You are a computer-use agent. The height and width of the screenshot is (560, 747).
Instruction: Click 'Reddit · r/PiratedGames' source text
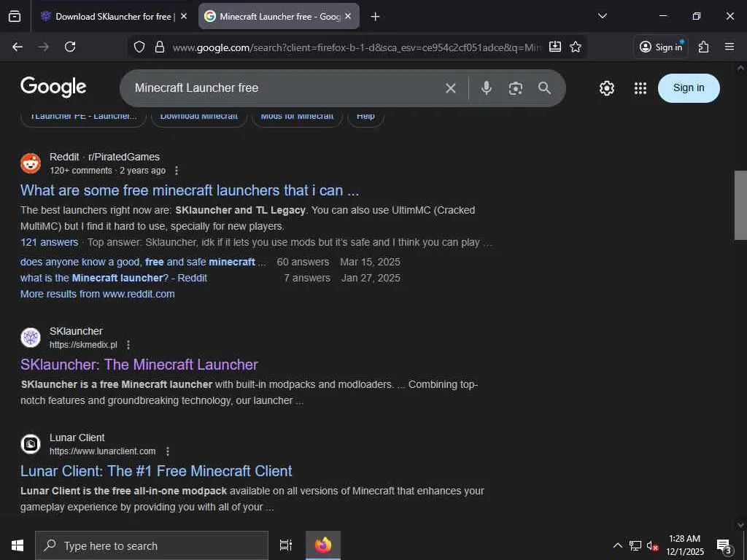tap(104, 157)
